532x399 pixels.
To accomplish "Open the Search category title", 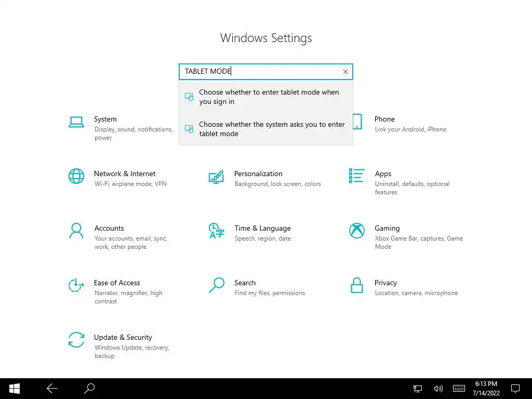I will (245, 283).
